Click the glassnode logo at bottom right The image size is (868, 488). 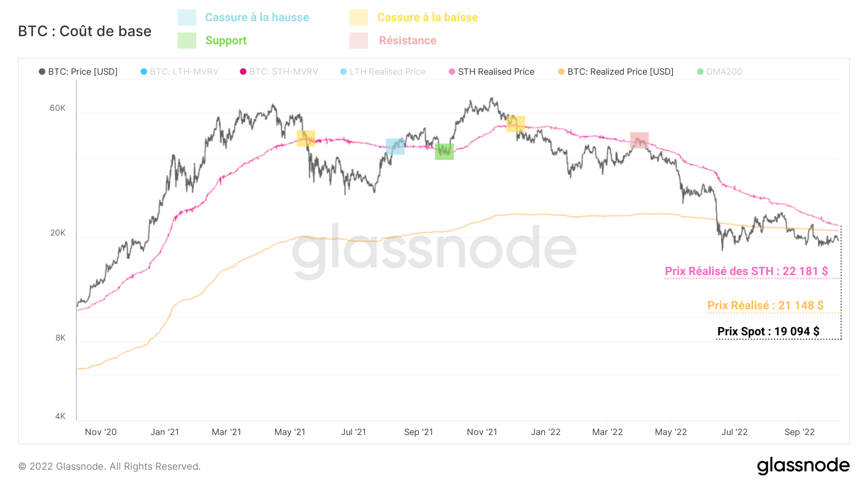click(803, 465)
